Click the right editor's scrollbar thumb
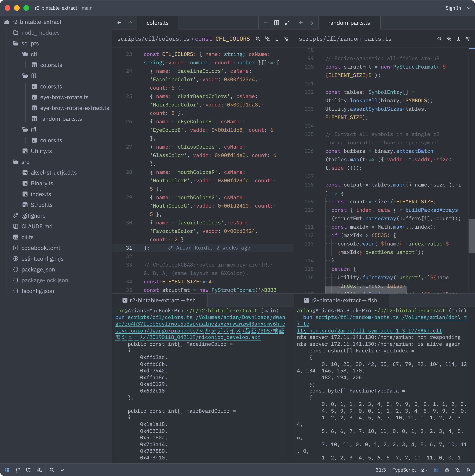475x476 pixels. [471, 235]
